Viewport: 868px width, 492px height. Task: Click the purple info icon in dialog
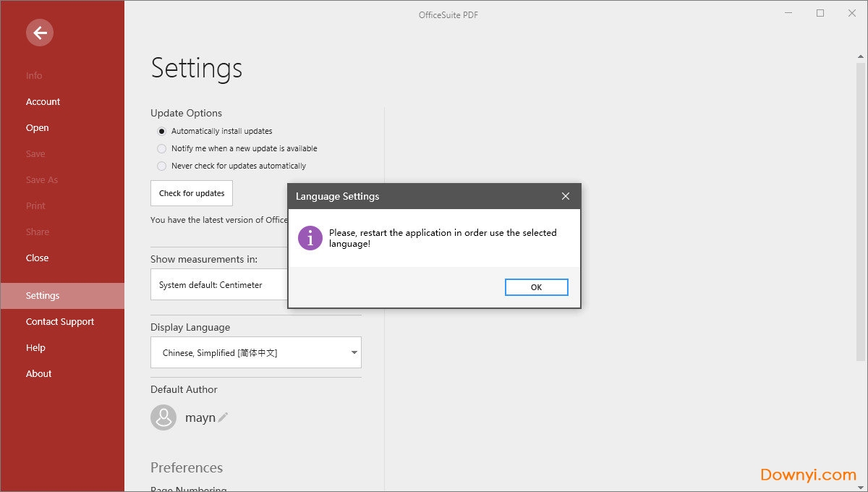(x=310, y=238)
